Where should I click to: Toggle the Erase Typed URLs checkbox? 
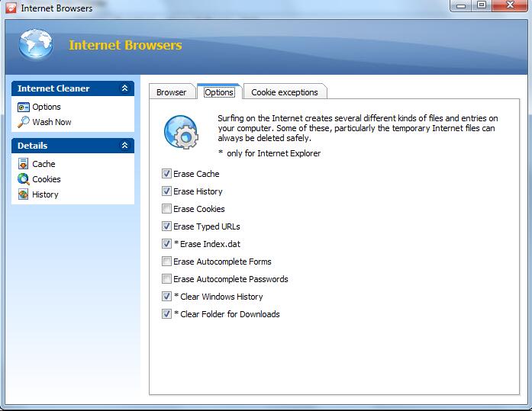point(167,226)
